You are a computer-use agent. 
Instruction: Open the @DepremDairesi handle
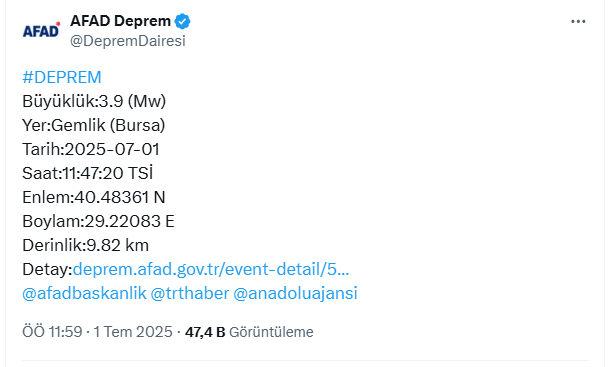[x=128, y=40]
